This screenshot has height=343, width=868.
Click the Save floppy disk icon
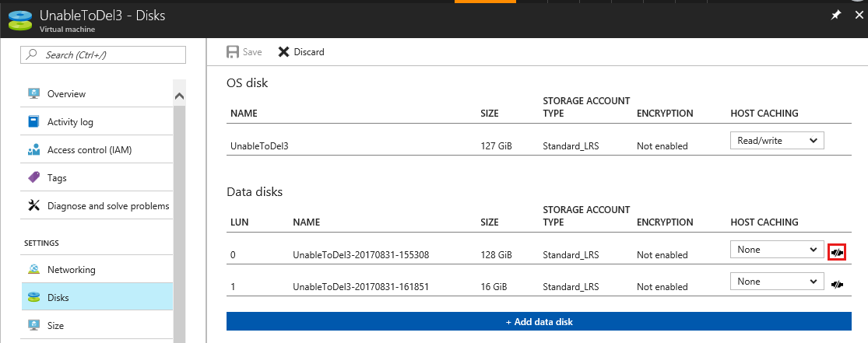(233, 52)
